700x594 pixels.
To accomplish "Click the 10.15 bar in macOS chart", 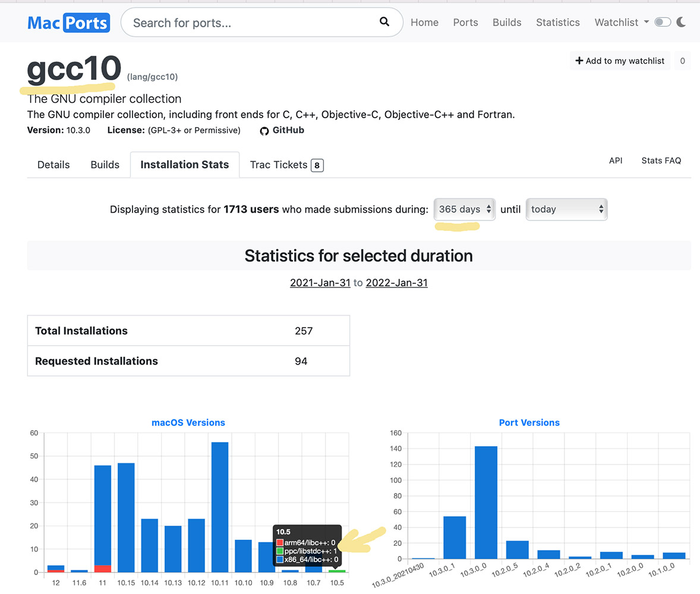I will pos(126,518).
